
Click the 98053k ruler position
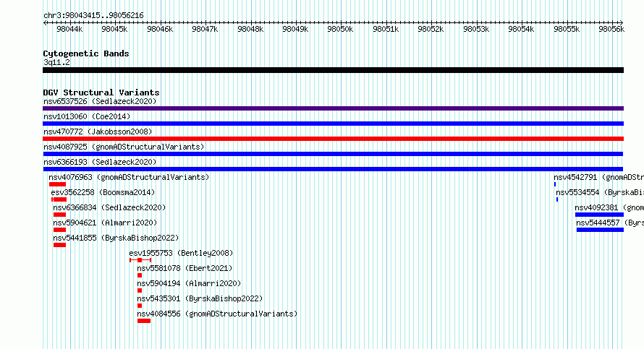point(476,29)
